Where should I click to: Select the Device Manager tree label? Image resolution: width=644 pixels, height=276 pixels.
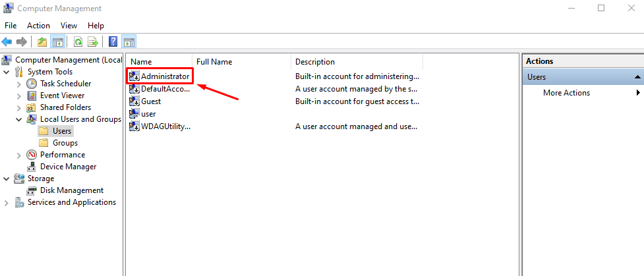click(68, 167)
